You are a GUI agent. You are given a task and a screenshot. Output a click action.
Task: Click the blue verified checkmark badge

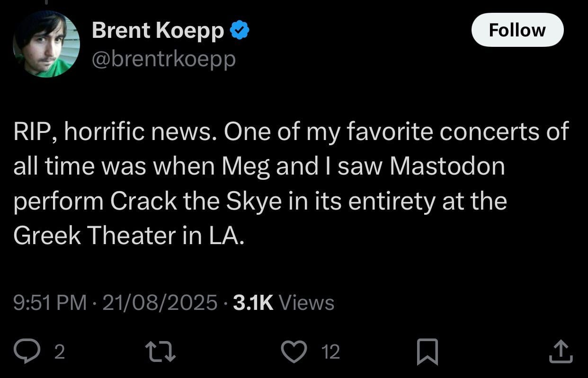(240, 30)
